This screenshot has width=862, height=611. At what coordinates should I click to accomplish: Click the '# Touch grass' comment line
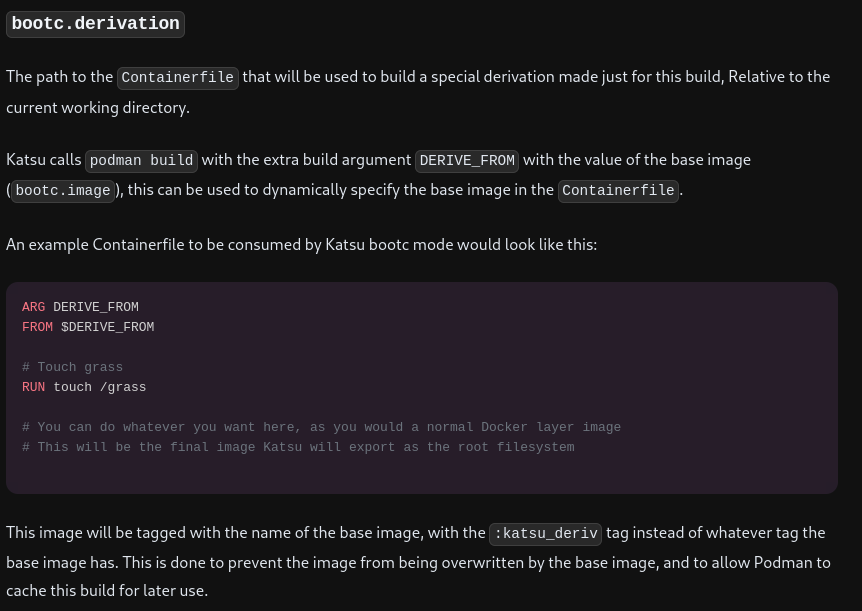[x=72, y=367]
